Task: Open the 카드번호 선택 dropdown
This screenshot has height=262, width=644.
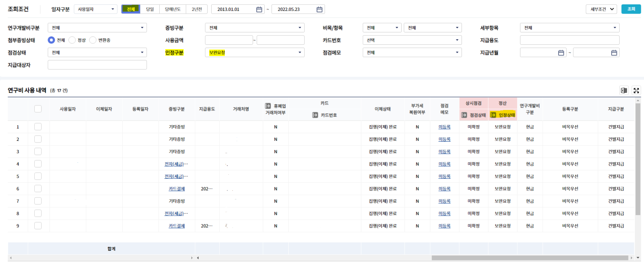Action: point(412,40)
